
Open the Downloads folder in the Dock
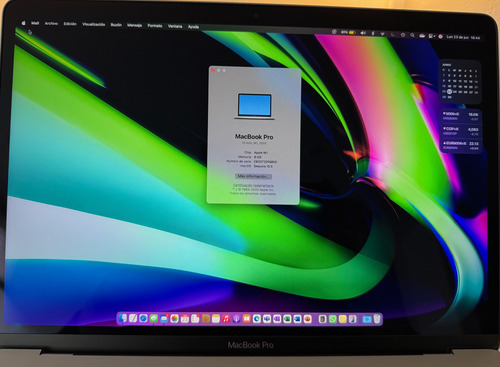[x=367, y=319]
